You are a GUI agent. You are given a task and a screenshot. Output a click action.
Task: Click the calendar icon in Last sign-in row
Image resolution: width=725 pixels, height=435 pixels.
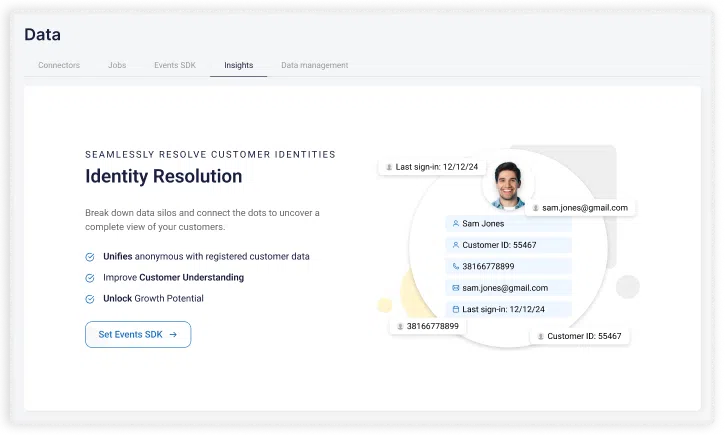point(456,309)
